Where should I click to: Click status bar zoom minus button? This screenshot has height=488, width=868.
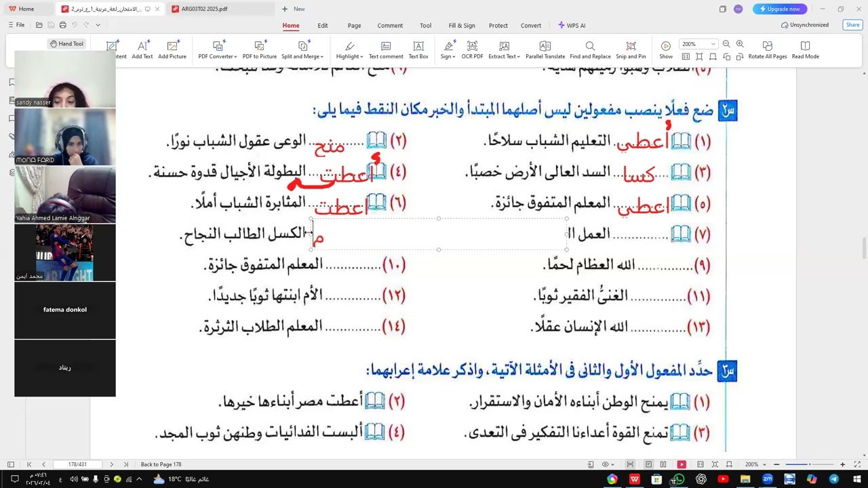pos(776,464)
